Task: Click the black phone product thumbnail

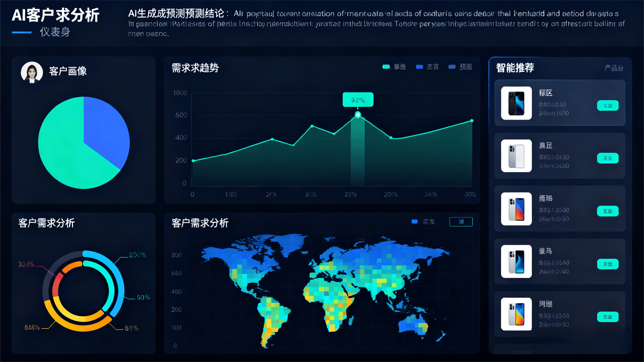Action: 516,103
